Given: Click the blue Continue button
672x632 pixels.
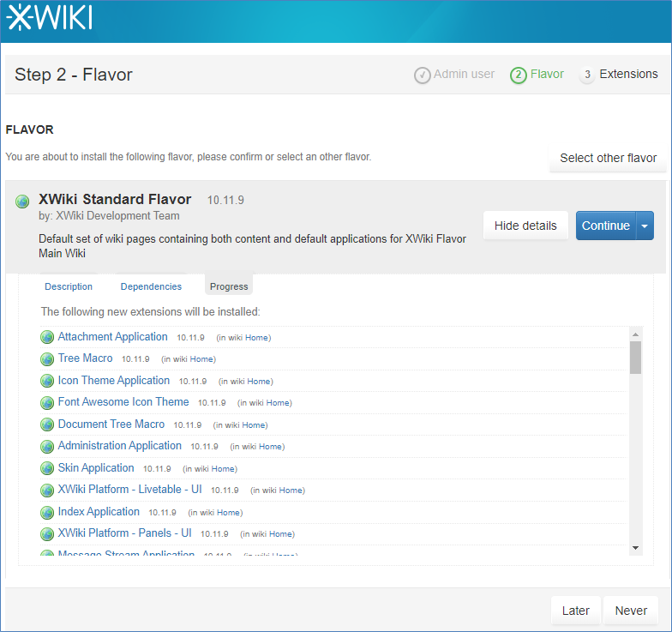Looking at the screenshot, I should point(606,226).
